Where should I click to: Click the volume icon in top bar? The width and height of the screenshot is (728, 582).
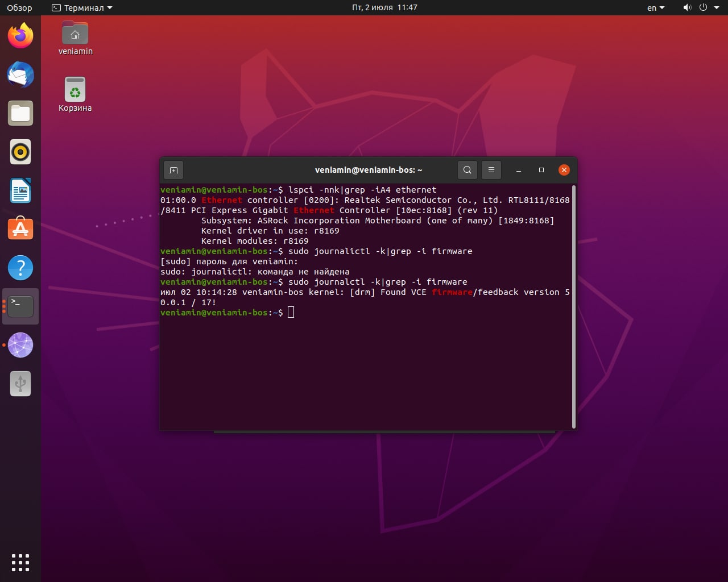tap(687, 7)
